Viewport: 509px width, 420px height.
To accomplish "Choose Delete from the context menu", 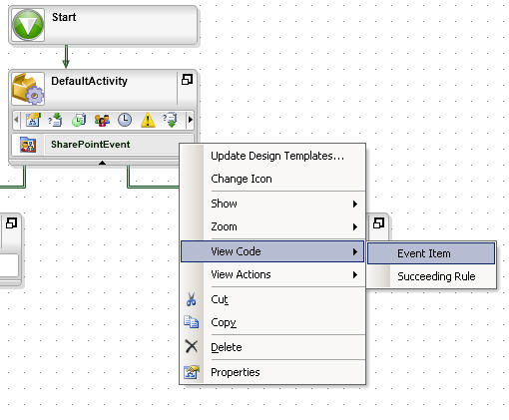I will coord(272,347).
